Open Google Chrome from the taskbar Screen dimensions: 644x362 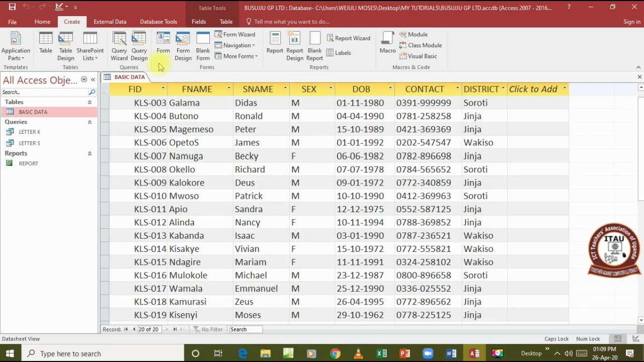pos(335,353)
